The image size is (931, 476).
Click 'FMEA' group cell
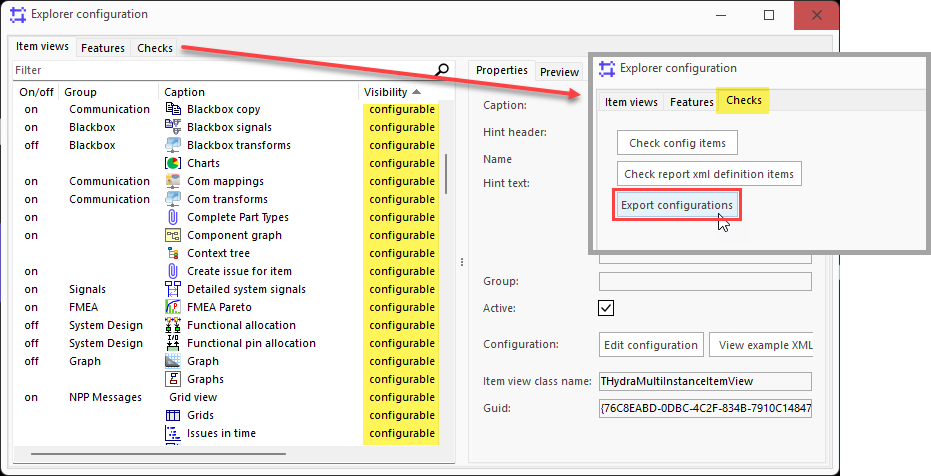pos(83,307)
